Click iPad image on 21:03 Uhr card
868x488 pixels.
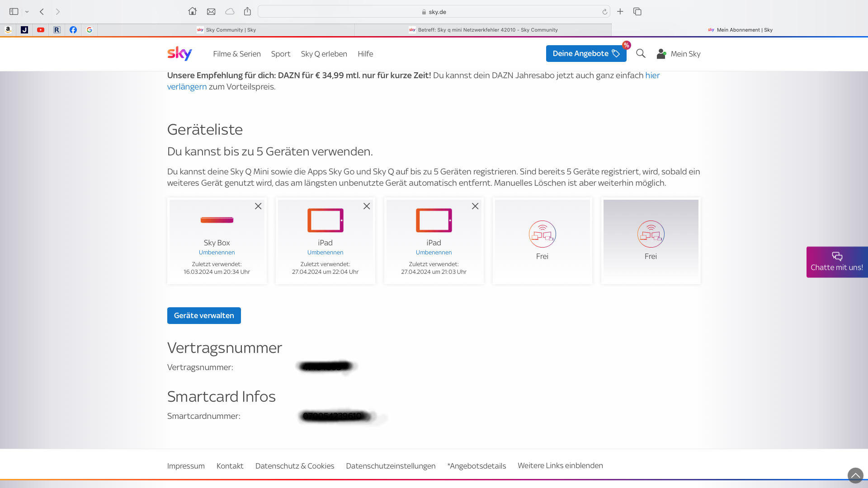tap(434, 220)
